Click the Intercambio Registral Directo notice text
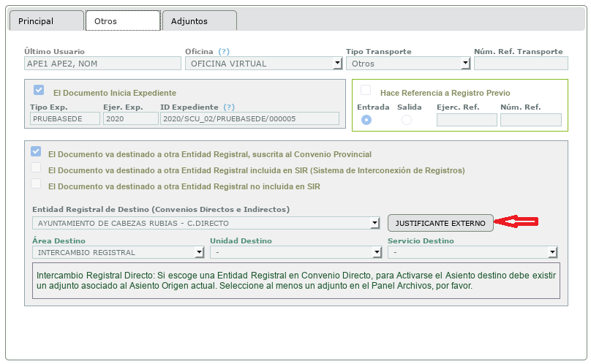 point(296,281)
